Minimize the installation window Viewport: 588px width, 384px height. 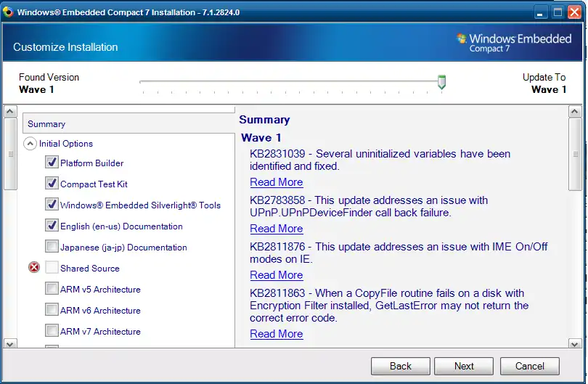[x=542, y=12]
